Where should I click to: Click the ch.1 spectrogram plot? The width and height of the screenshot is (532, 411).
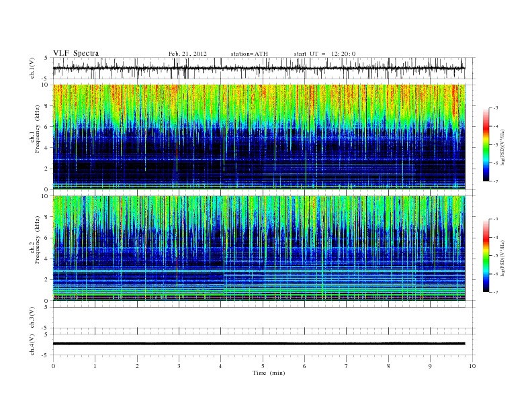click(259, 137)
